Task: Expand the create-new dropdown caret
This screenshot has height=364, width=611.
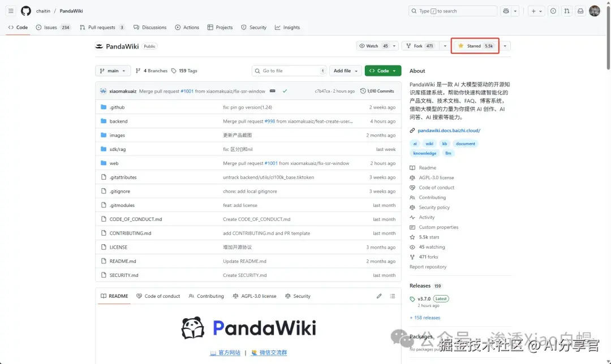Action: pos(540,11)
